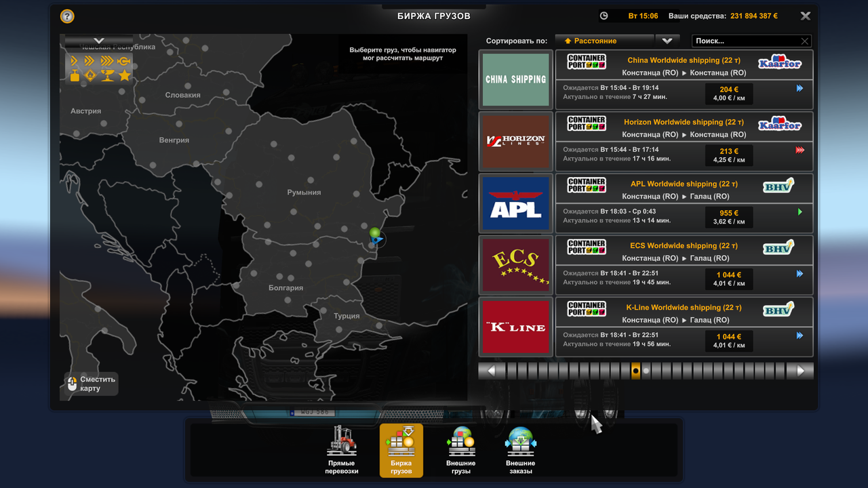Click Container Port logo in ECS row
868x488 pixels.
[587, 247]
